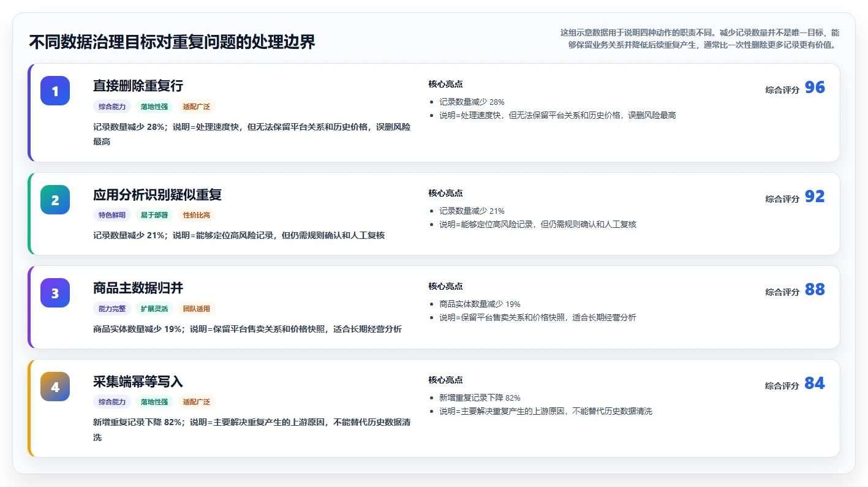The height and width of the screenshot is (487, 868).
Task: Click 核心亮点 heading in 采集端幂等写入 card
Action: tap(445, 380)
